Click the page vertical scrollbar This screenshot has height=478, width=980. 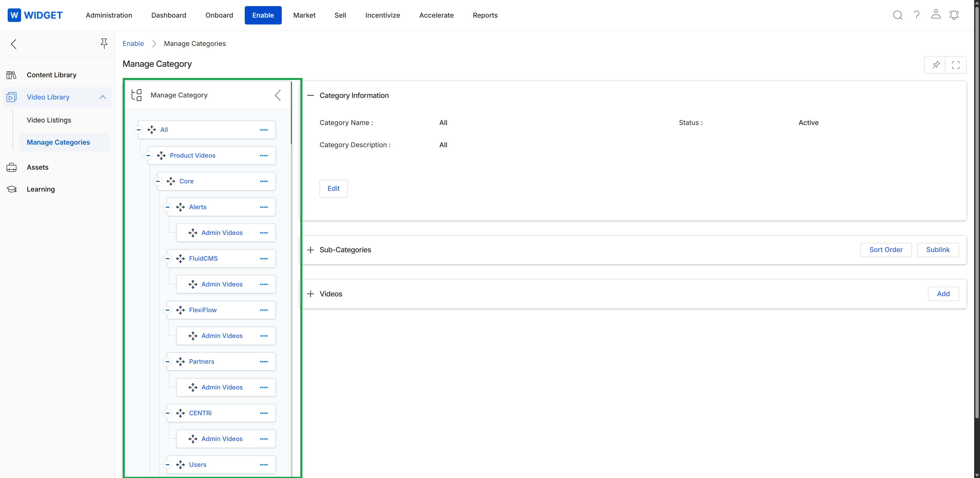977,213
